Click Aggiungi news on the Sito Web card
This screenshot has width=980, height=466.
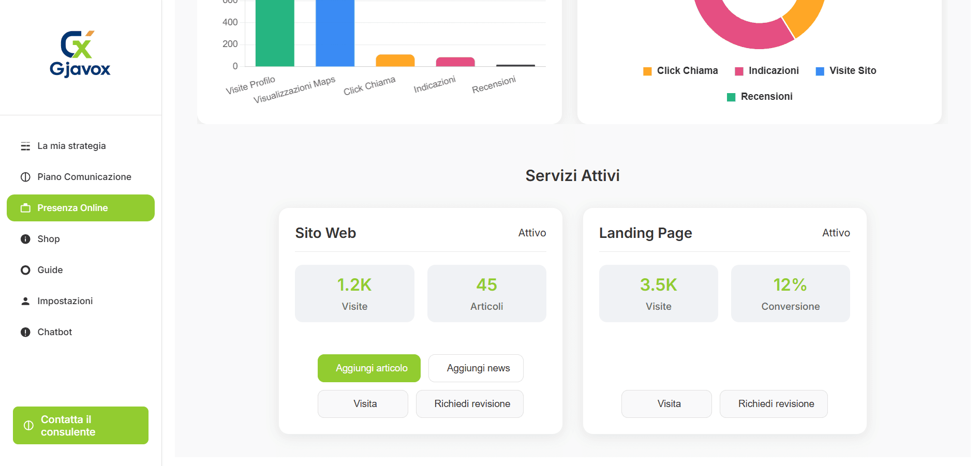point(476,368)
